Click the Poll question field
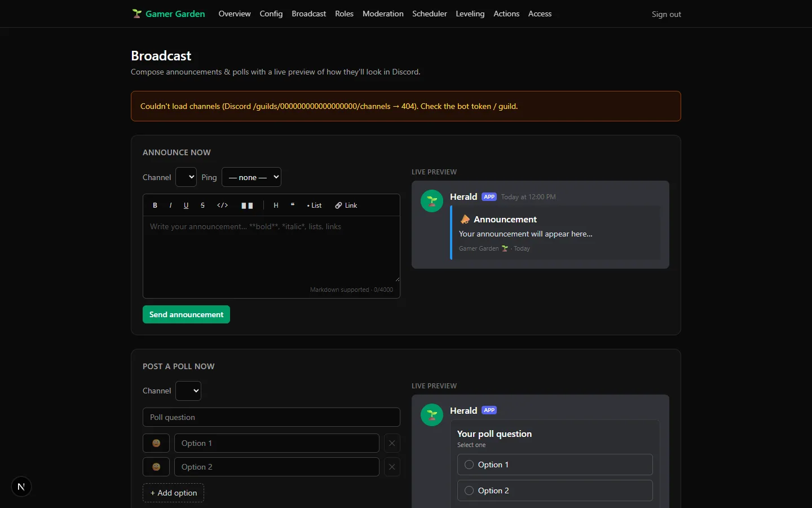812x508 pixels. click(x=271, y=417)
